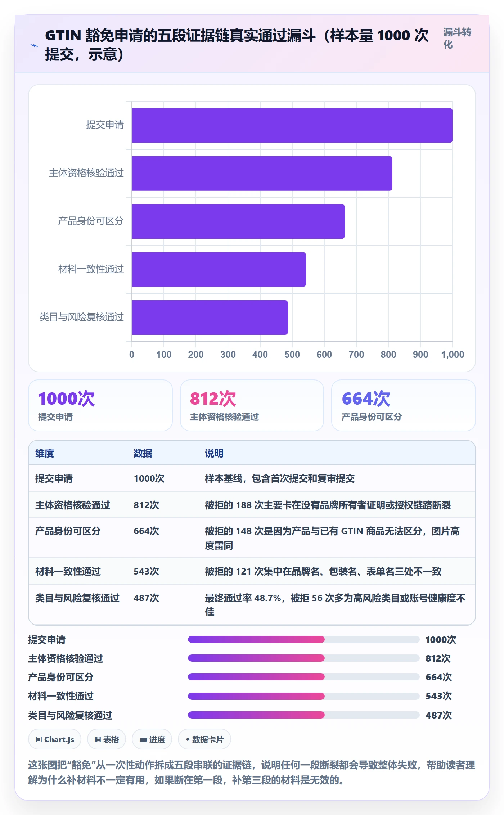Click progress value 487次
Viewport: 504px width, 815px height.
[438, 715]
